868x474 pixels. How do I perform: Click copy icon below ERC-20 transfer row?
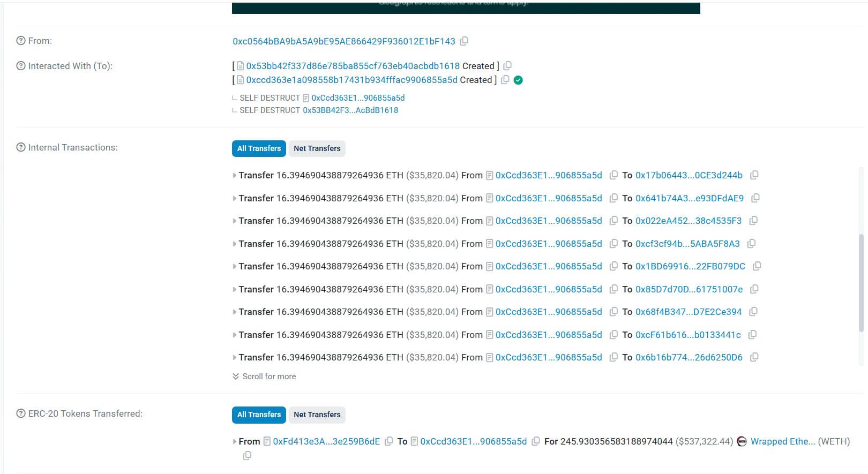click(x=247, y=456)
